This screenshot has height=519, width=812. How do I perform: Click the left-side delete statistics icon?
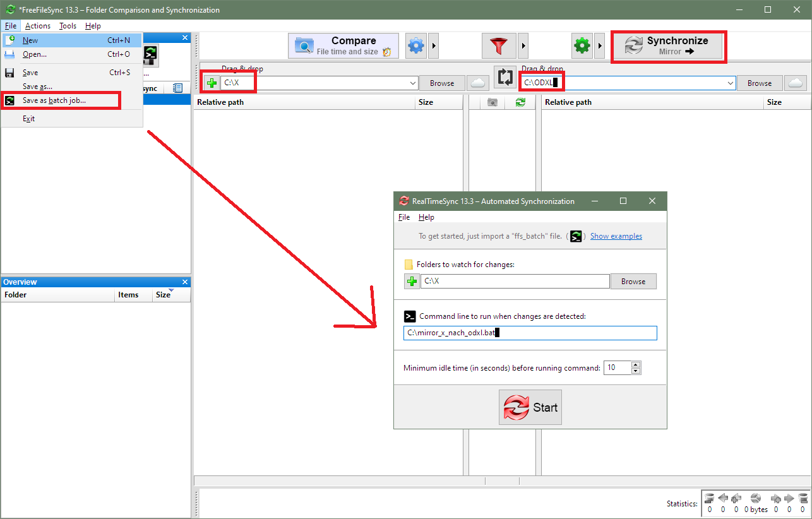tap(709, 499)
